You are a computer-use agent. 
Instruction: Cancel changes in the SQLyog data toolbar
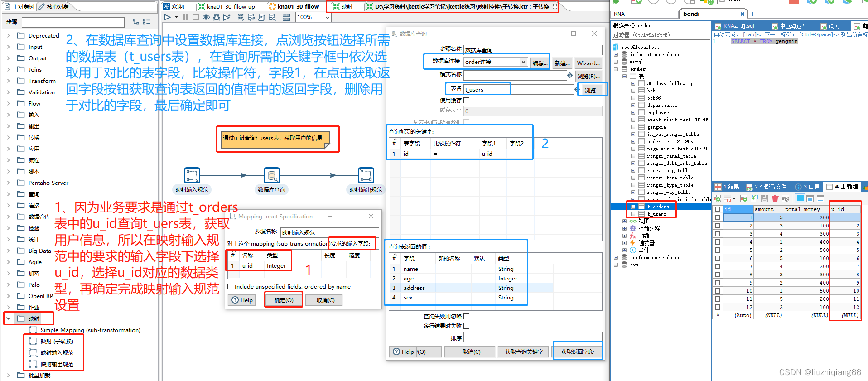point(786,198)
